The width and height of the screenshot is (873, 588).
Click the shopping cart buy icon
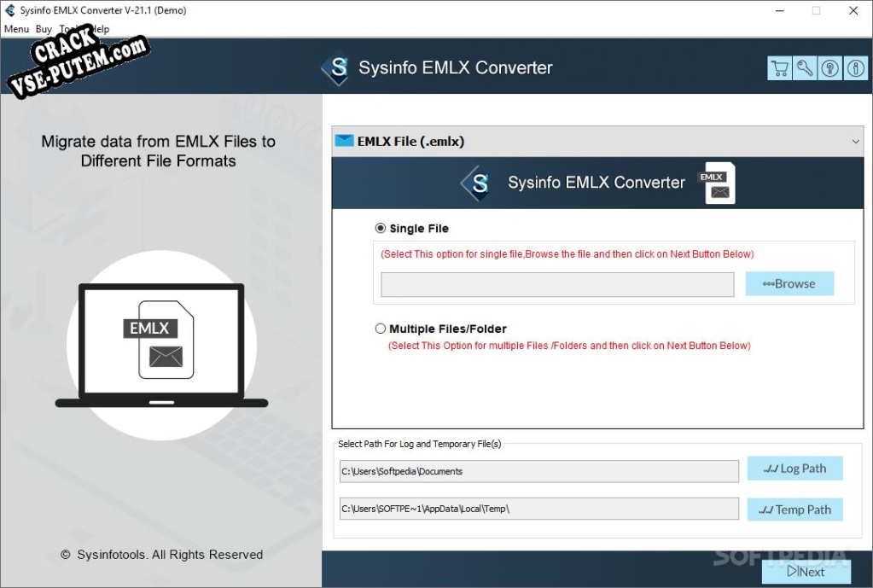[779, 68]
